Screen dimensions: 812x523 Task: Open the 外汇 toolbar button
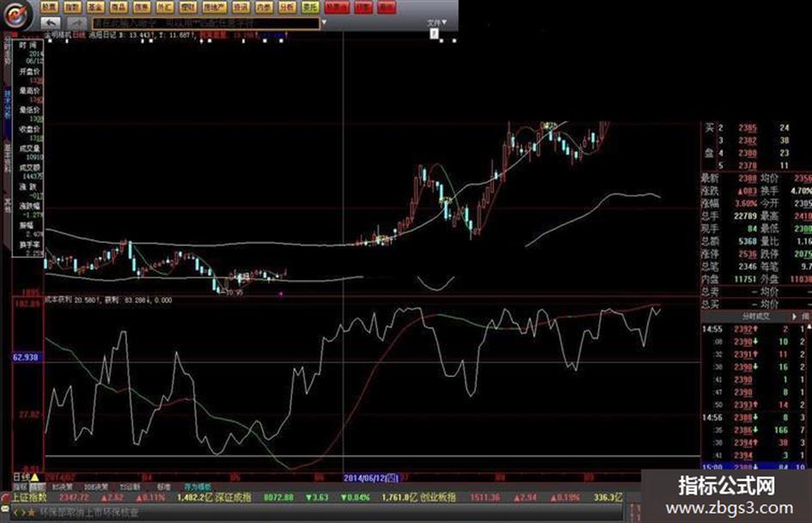[165, 7]
